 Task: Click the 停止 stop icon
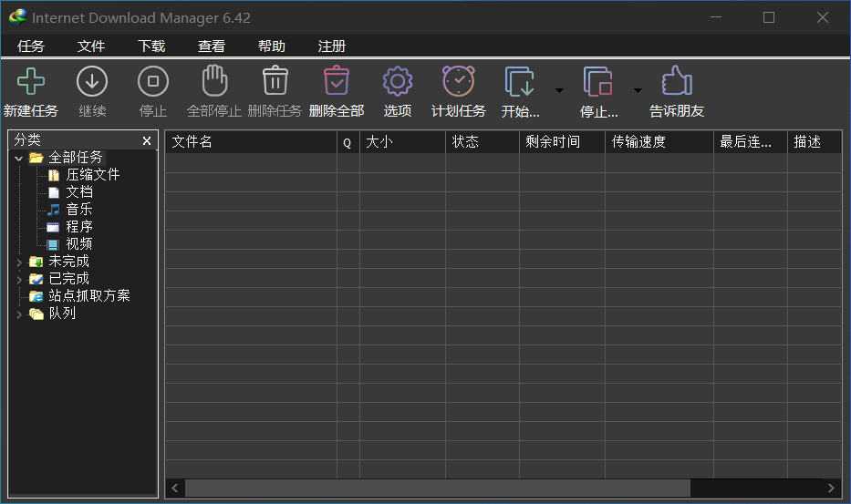click(153, 81)
